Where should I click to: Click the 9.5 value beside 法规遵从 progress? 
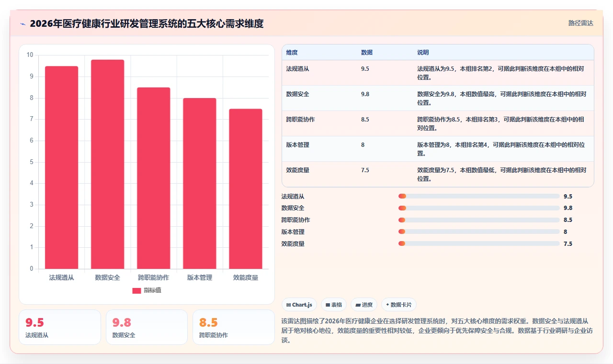point(568,196)
